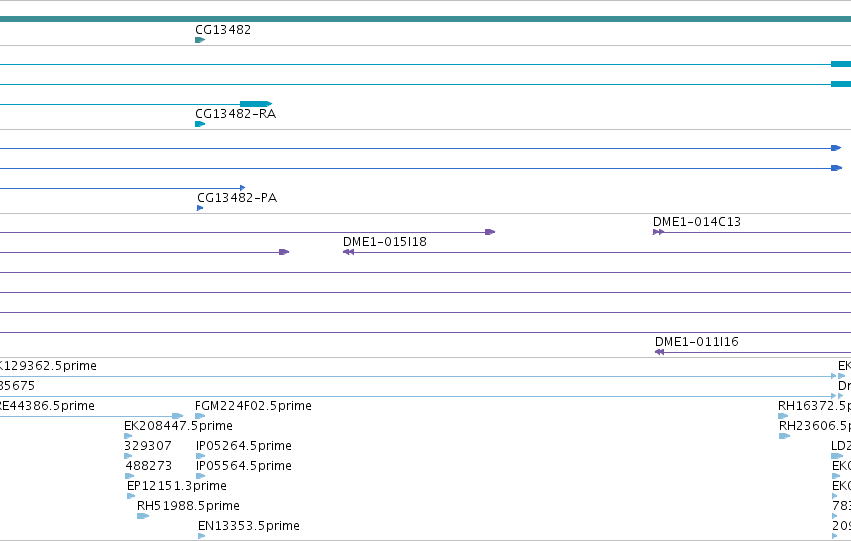
Task: Select the IP05264.5prime arrow glyph
Action: tap(200, 456)
